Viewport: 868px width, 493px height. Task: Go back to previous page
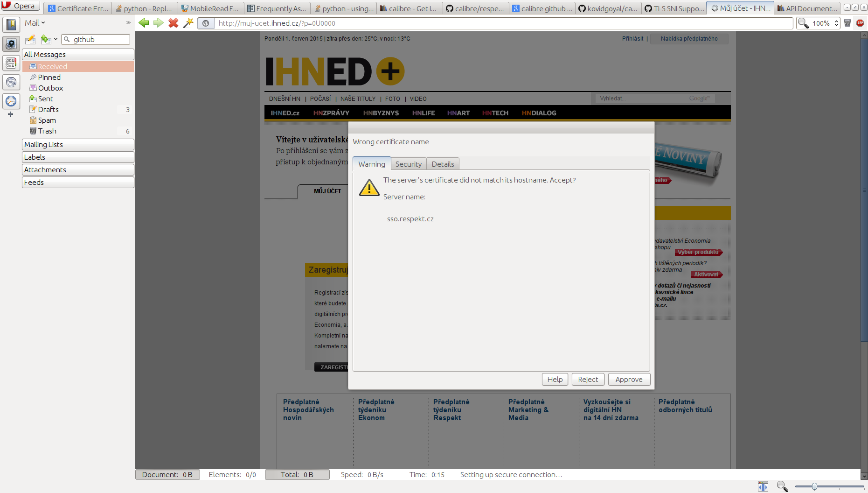pos(144,23)
